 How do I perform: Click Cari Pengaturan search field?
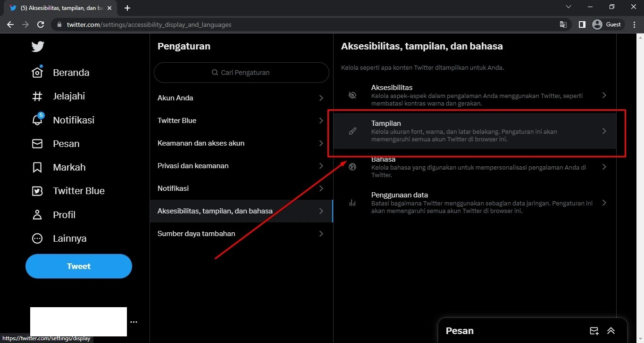click(241, 73)
